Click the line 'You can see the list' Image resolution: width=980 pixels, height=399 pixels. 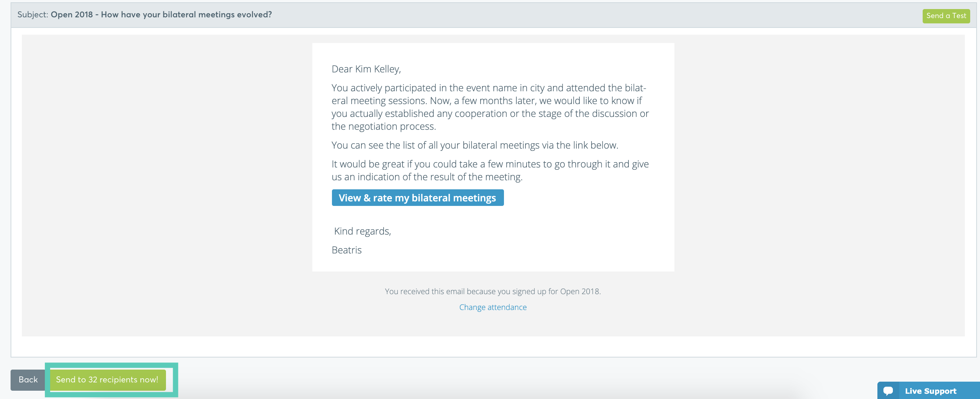click(475, 145)
